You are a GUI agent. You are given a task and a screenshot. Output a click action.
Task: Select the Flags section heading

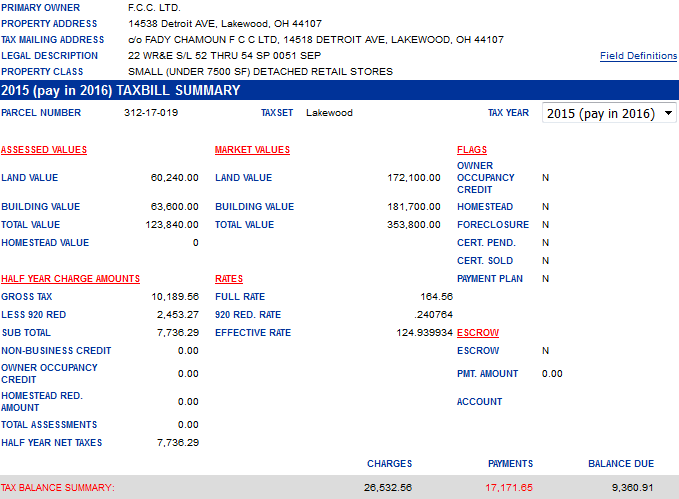[472, 150]
